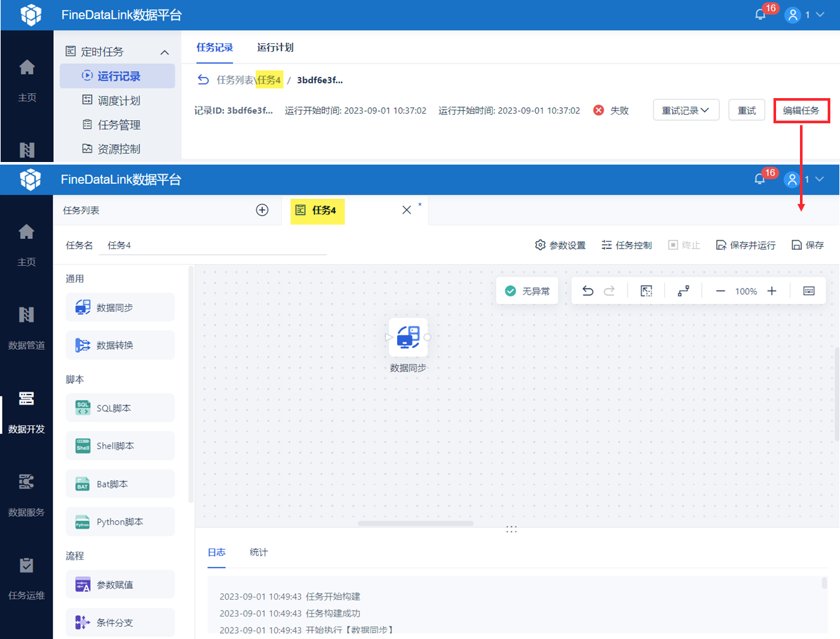
Task: Click the 无异常 status indicator
Action: point(528,291)
